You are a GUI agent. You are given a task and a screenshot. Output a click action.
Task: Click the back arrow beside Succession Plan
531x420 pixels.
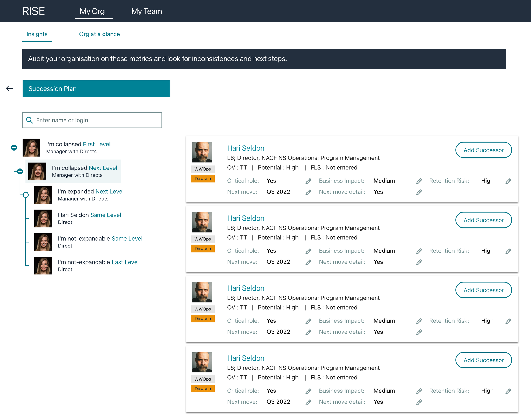tap(9, 88)
